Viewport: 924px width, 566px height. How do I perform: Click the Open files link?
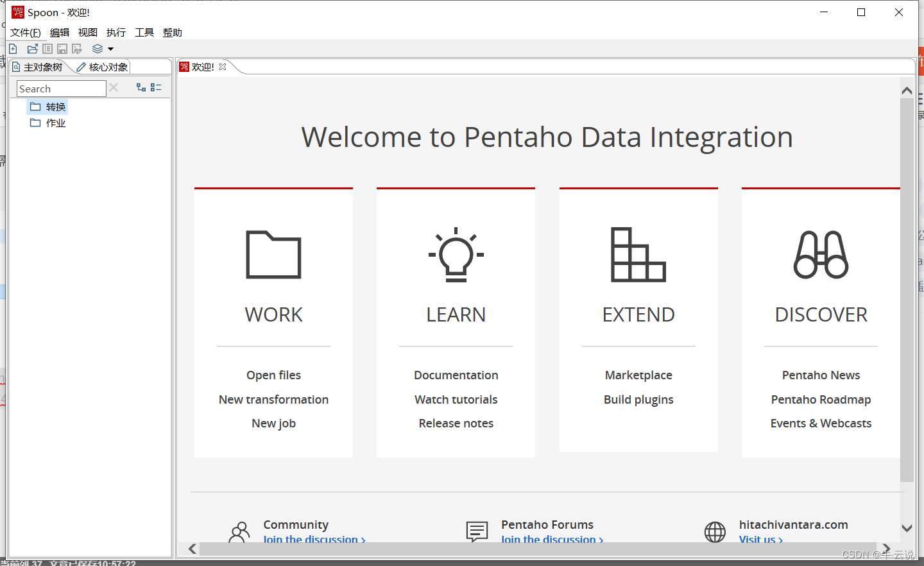pos(273,375)
